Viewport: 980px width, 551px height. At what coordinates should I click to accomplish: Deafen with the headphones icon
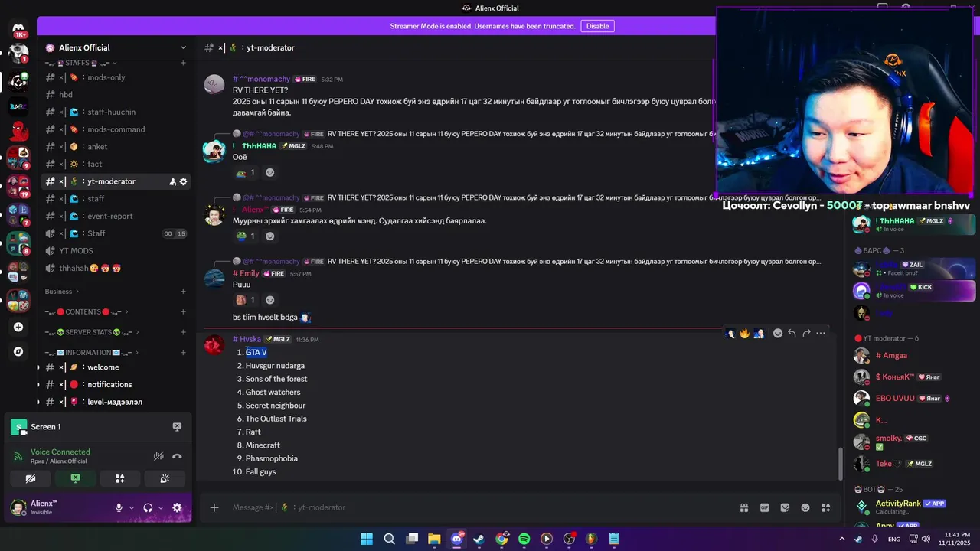(x=148, y=507)
